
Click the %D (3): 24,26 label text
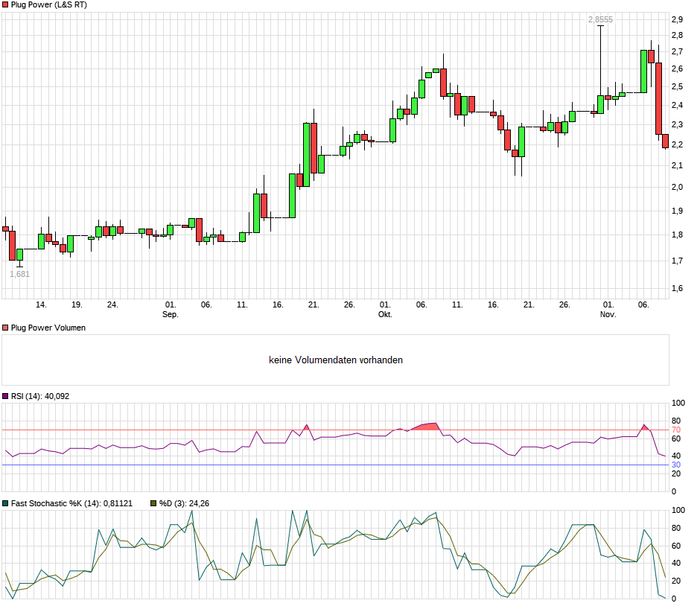pyautogui.click(x=184, y=503)
